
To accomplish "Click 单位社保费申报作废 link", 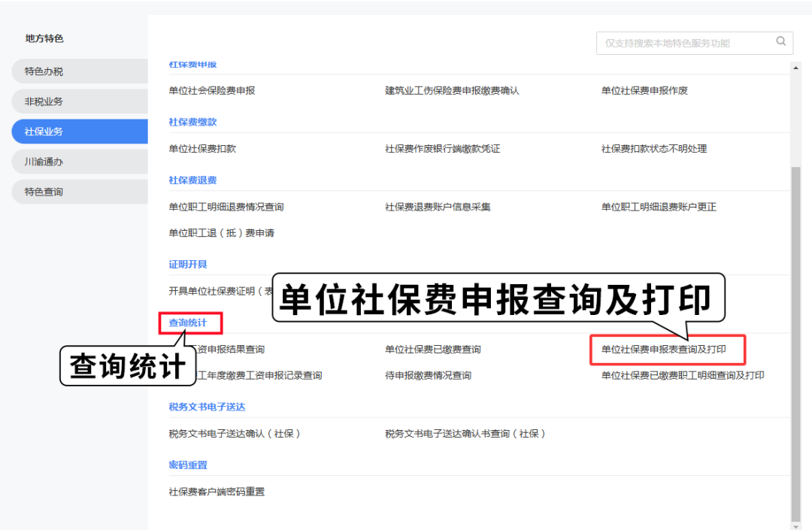I will [x=644, y=90].
